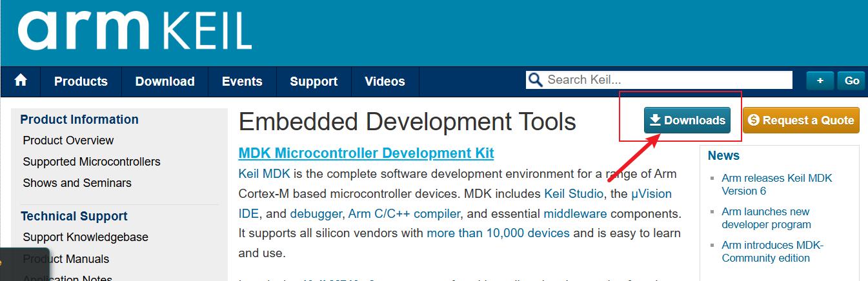Click the Embedded Development Tools title
The height and width of the screenshot is (281, 868).
point(407,121)
